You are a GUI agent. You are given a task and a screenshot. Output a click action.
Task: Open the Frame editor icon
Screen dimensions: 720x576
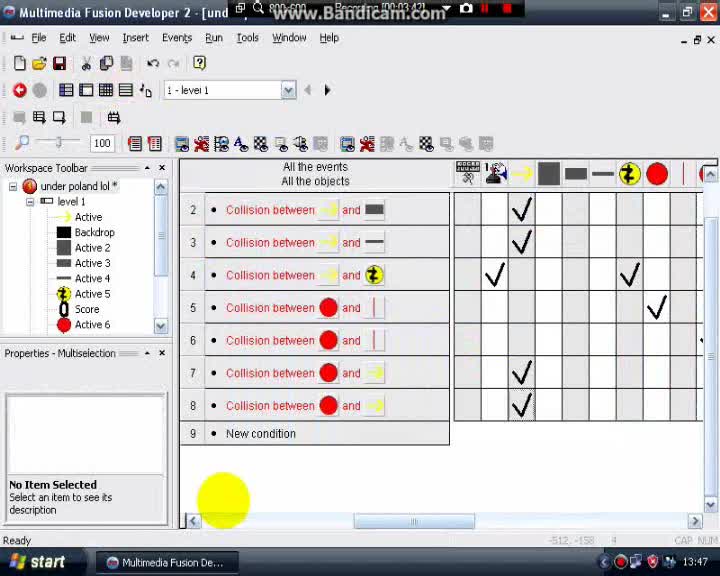[x=86, y=90]
